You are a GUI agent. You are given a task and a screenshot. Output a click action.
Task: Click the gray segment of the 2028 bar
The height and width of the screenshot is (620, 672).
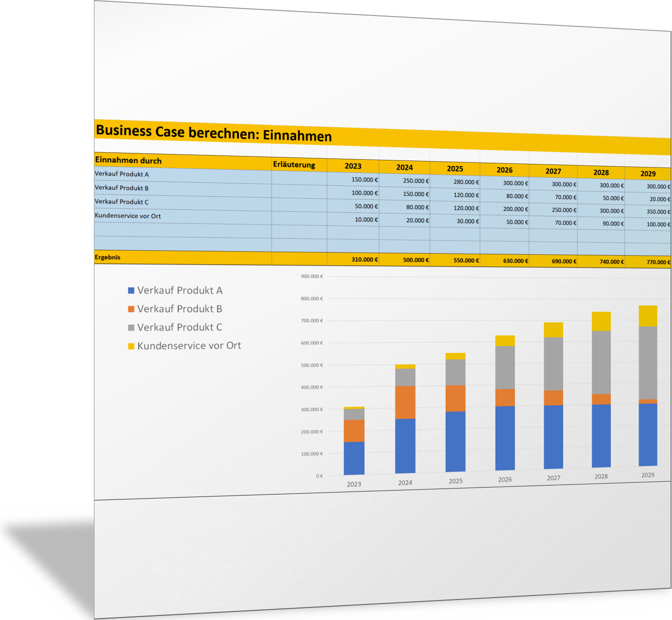601,363
